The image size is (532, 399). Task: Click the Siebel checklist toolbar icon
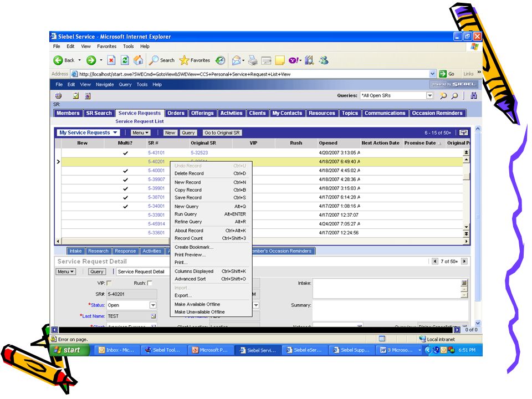(x=76, y=96)
